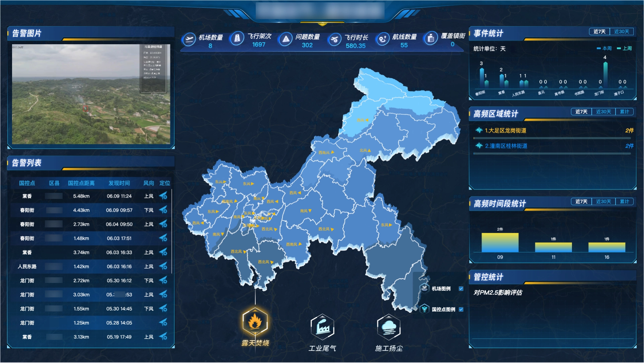Toggle the 国控点图例 checkbox
This screenshot has height=363, width=644.
pyautogui.click(x=461, y=309)
